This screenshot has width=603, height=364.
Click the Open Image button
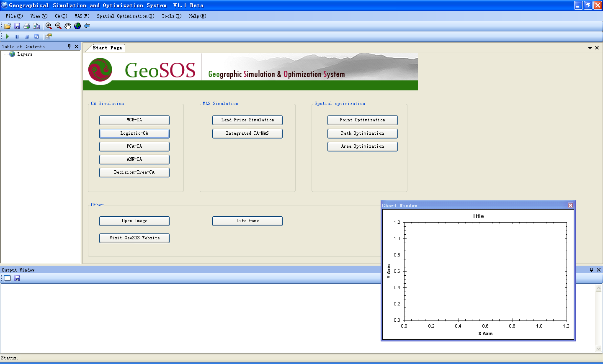click(134, 221)
